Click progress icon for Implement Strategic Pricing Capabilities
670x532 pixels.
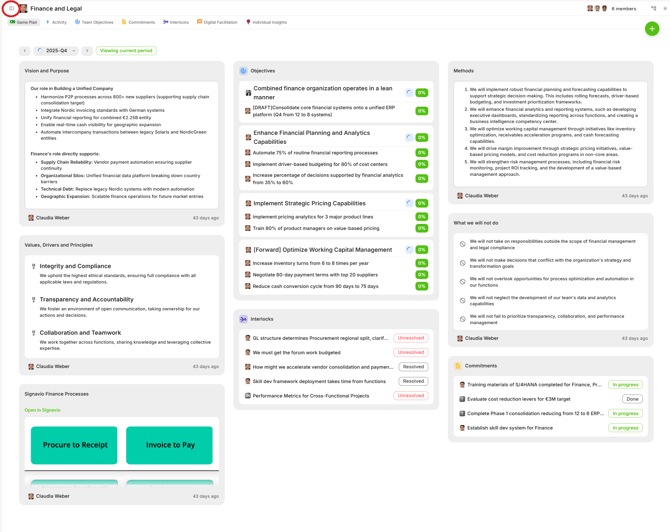coord(409,203)
